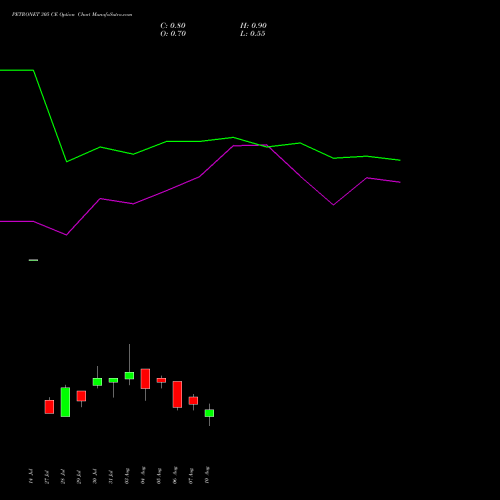This screenshot has height=500, width=500.
Task: Select the small red 05 Aug candlestick
Action: (x=161, y=380)
